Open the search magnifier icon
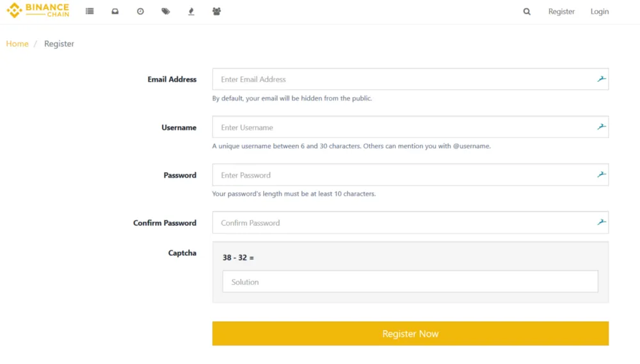Viewport: 640px width, 364px height. [x=527, y=12]
